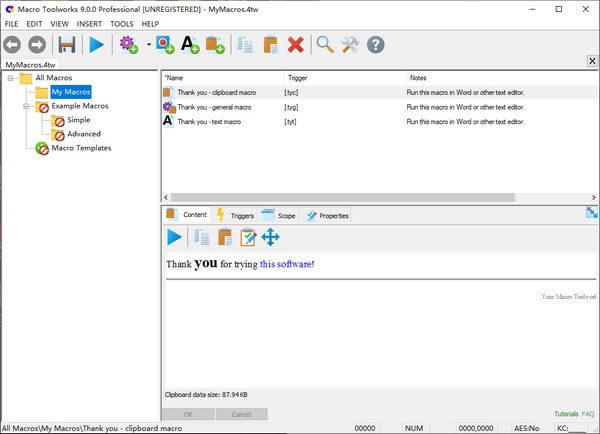Screen dimensions: 600x434
Task: Open the FAQ link
Action: tap(588, 413)
